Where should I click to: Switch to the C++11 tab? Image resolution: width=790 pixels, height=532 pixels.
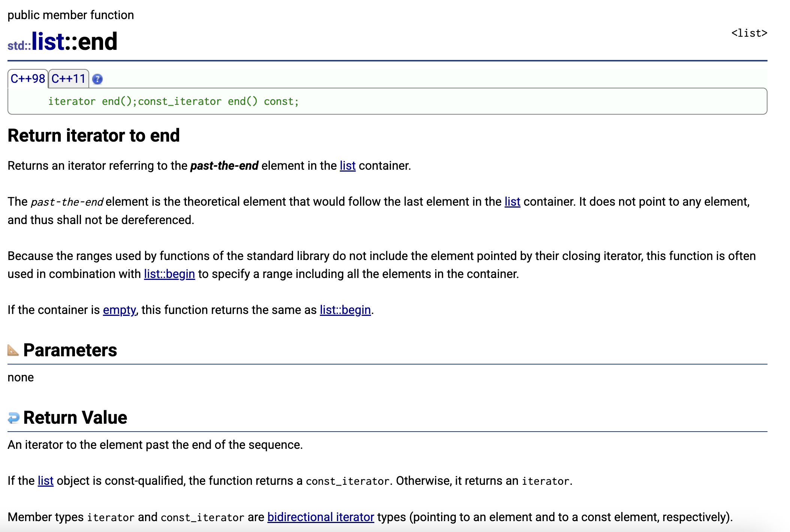[69, 79]
